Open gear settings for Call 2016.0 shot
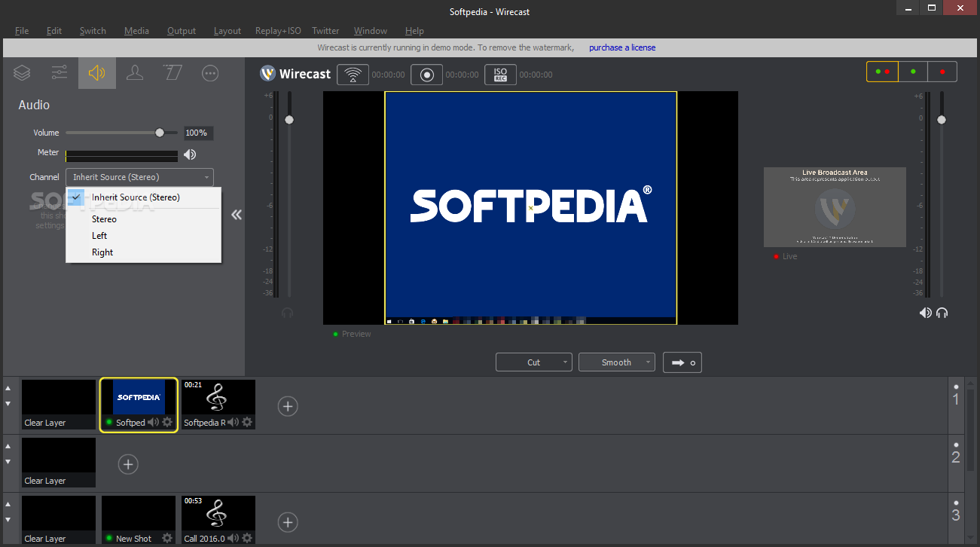 (247, 539)
